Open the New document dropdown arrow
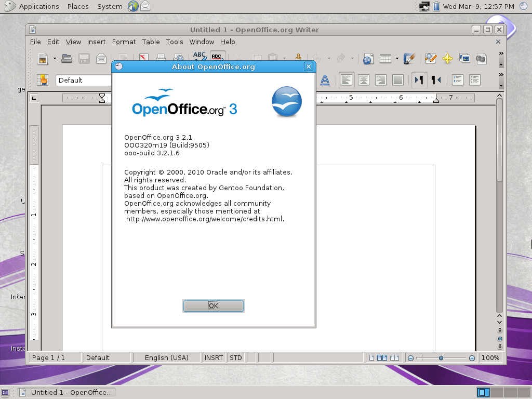The image size is (532, 399). click(54, 58)
